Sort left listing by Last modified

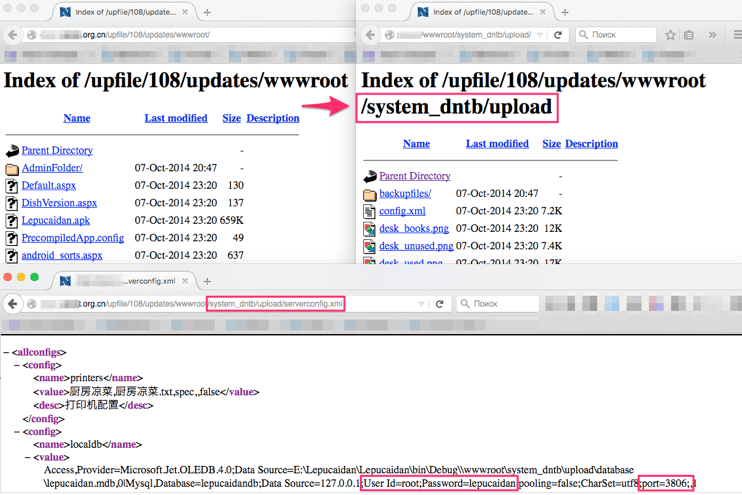(x=175, y=118)
